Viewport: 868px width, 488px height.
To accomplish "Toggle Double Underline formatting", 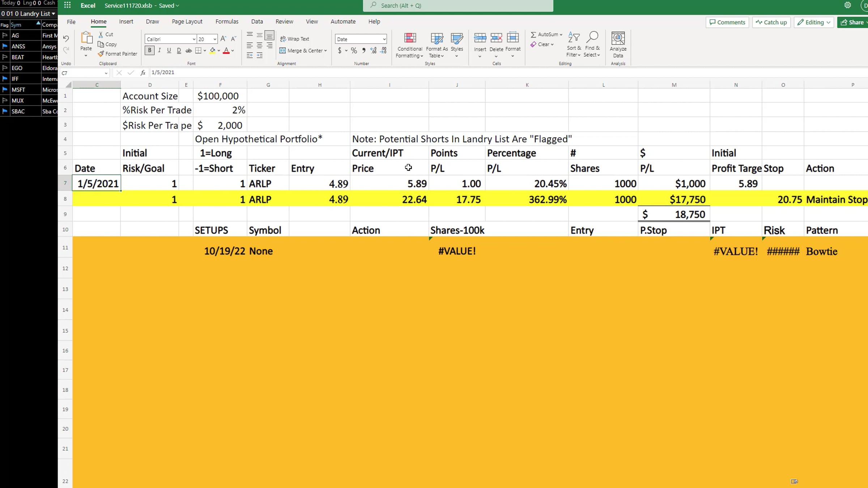I will click(179, 51).
